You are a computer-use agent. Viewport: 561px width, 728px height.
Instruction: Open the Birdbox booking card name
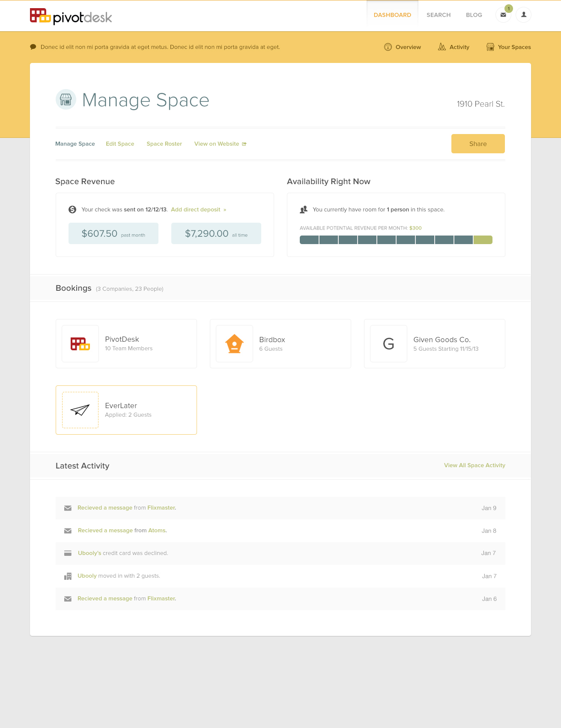(272, 340)
